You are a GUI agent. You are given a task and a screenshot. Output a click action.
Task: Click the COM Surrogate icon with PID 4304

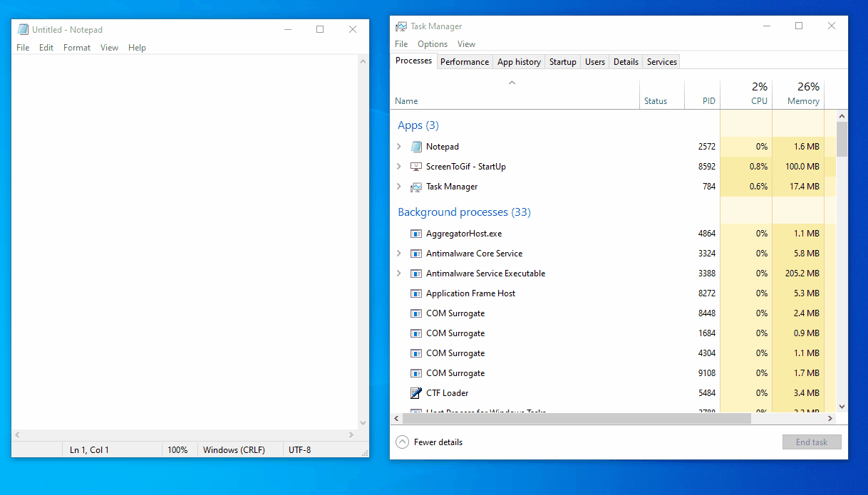click(x=417, y=353)
